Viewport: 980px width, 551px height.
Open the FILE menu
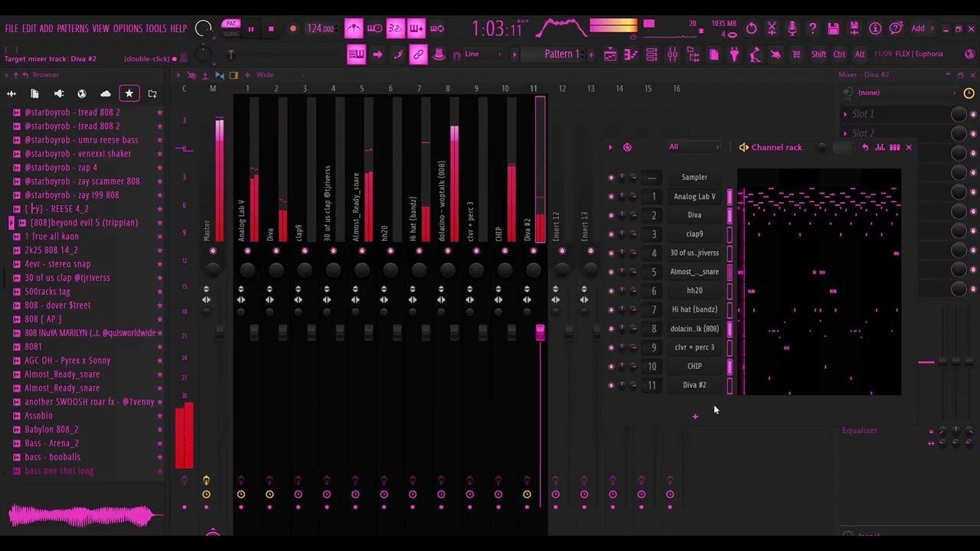pyautogui.click(x=11, y=28)
